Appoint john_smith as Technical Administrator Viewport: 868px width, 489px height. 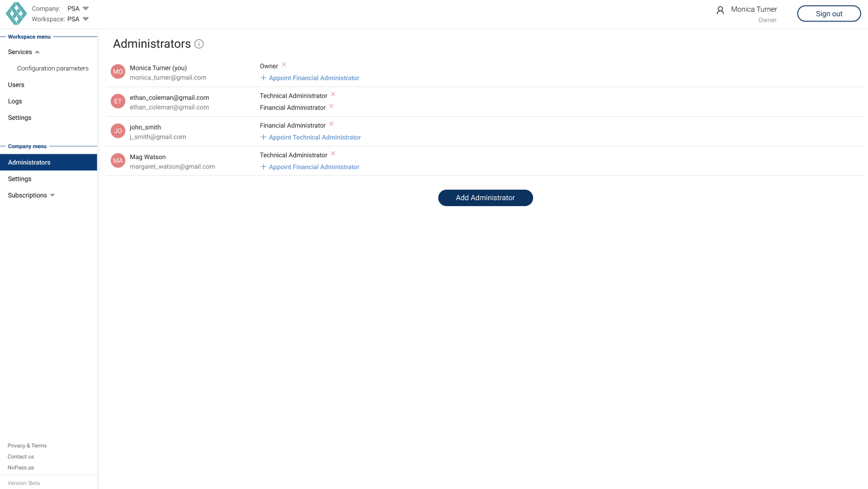coord(311,138)
